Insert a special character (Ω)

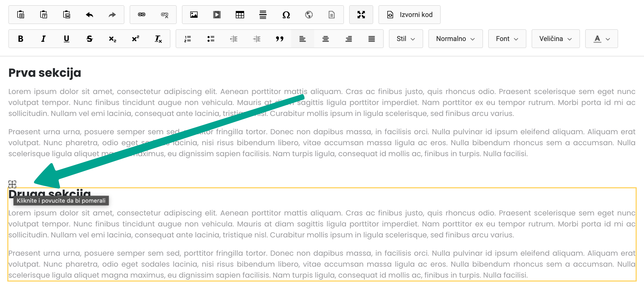coord(286,15)
